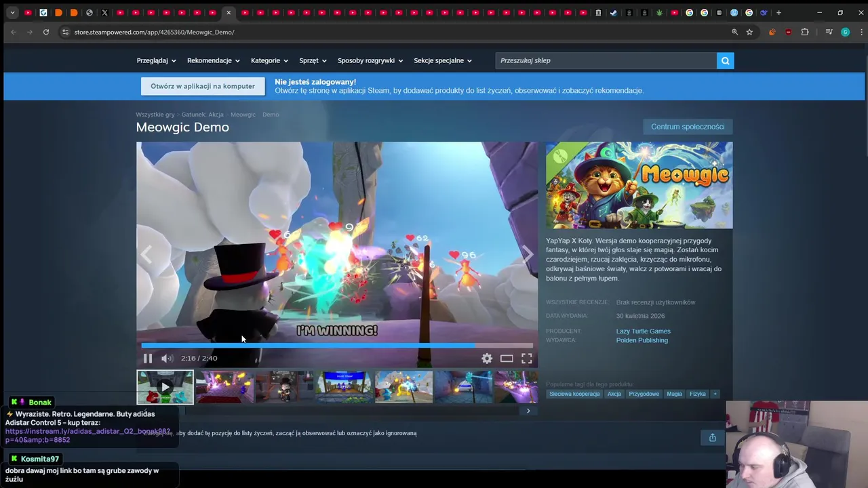Open the Extensions puzzle-piece icon
The height and width of the screenshot is (488, 868).
coord(805,32)
